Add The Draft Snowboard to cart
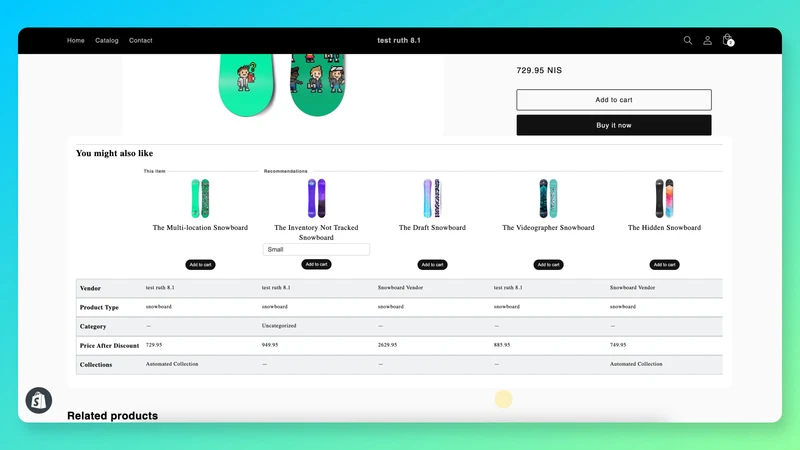 point(432,265)
